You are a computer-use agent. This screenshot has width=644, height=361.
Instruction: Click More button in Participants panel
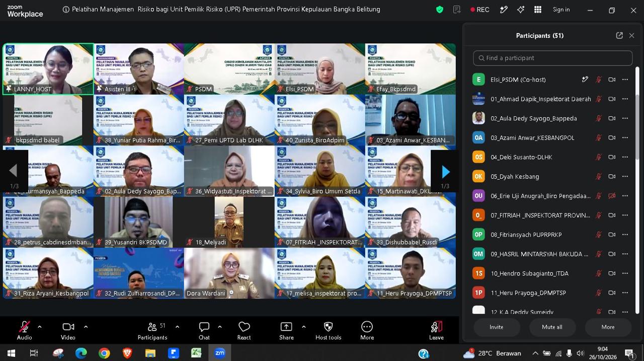click(608, 327)
